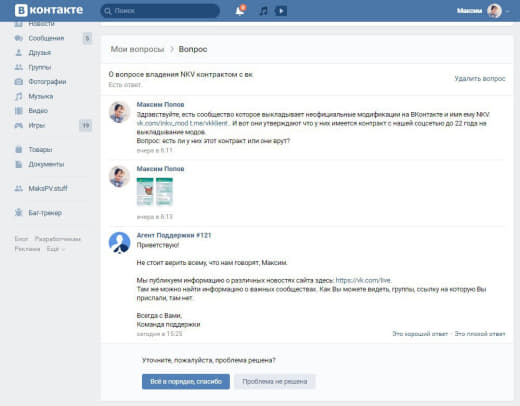
Task: Click the Проблема не решена button
Action: click(x=274, y=381)
